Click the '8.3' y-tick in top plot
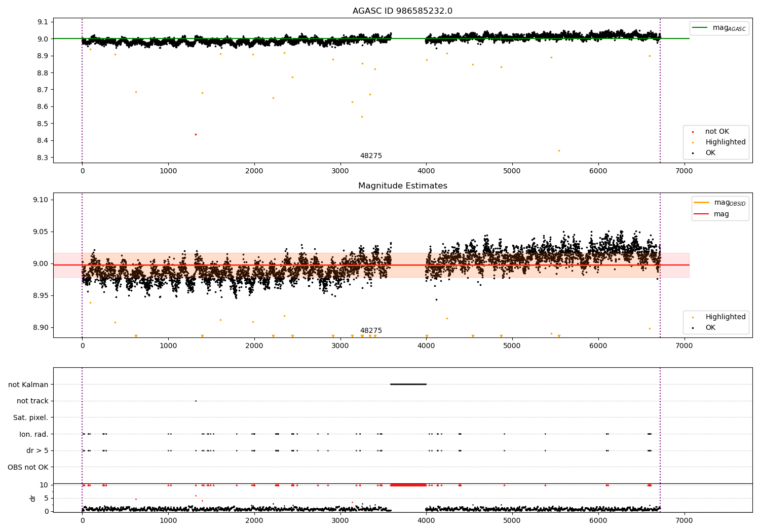Image resolution: width=760 pixels, height=532 pixels. [43, 158]
